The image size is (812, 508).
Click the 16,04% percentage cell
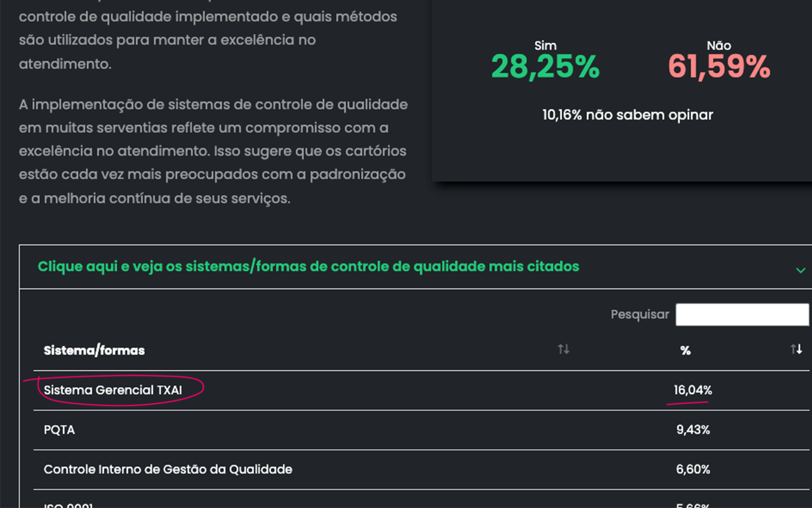[x=692, y=390]
